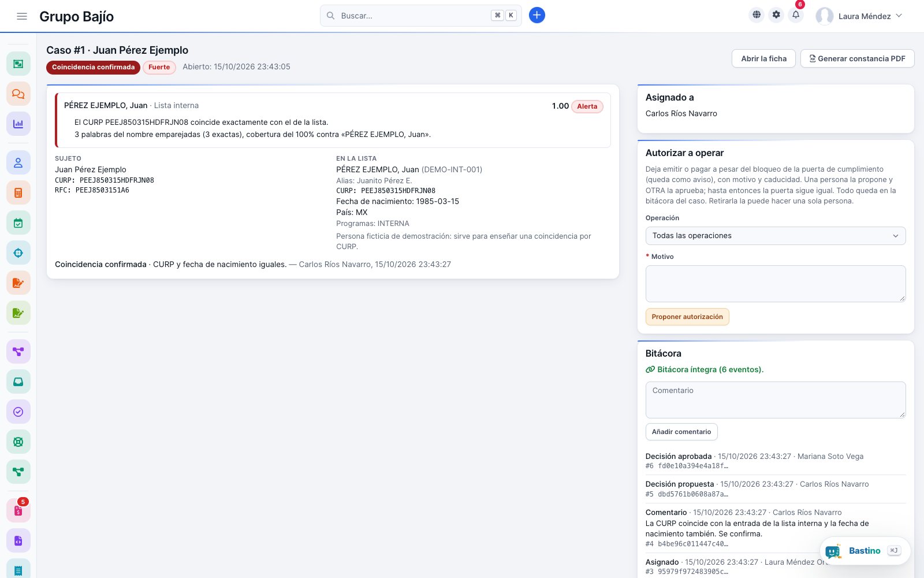This screenshot has width=924, height=578.
Task: Open the notifications bell with badge 6
Action: (x=796, y=15)
